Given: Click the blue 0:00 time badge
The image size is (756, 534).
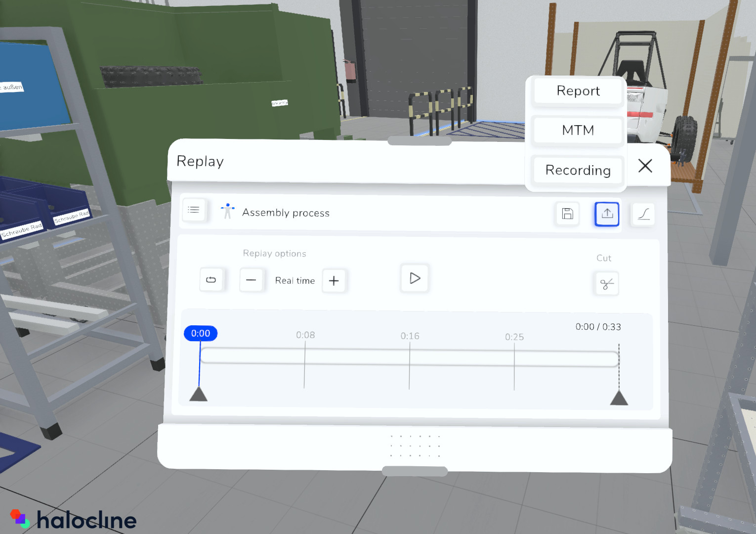Looking at the screenshot, I should (x=201, y=333).
